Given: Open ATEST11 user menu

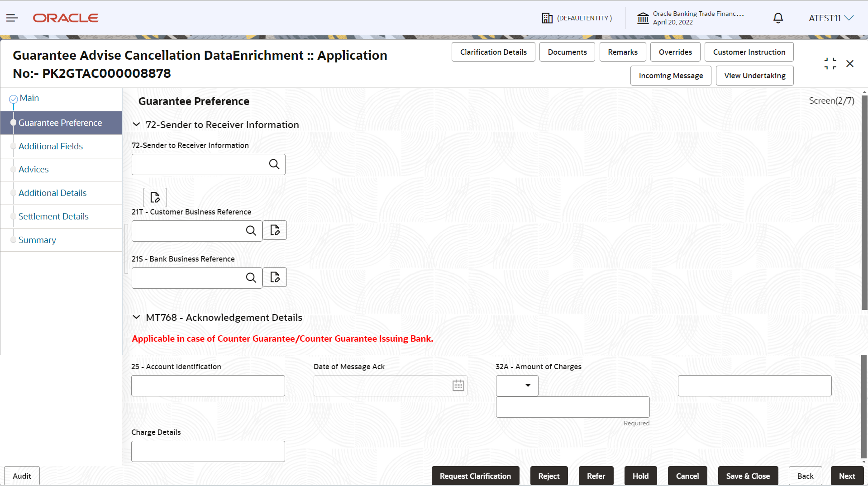Looking at the screenshot, I should [831, 18].
